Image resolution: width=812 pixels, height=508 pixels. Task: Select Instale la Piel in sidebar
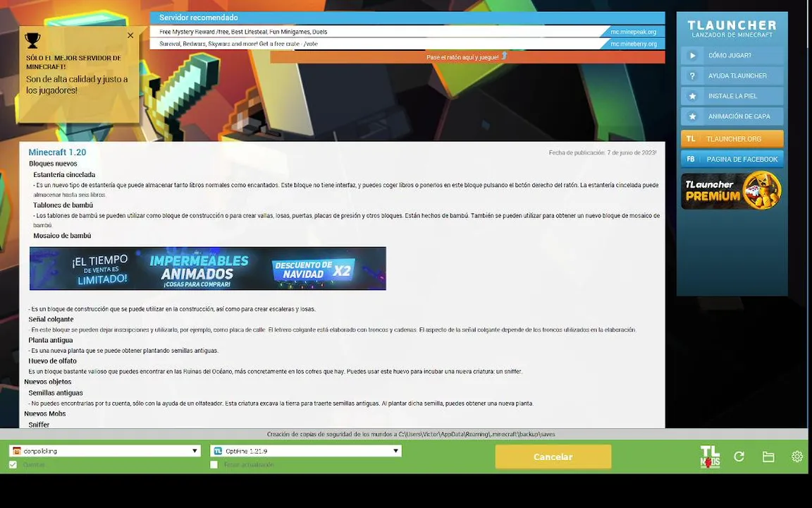tap(732, 96)
